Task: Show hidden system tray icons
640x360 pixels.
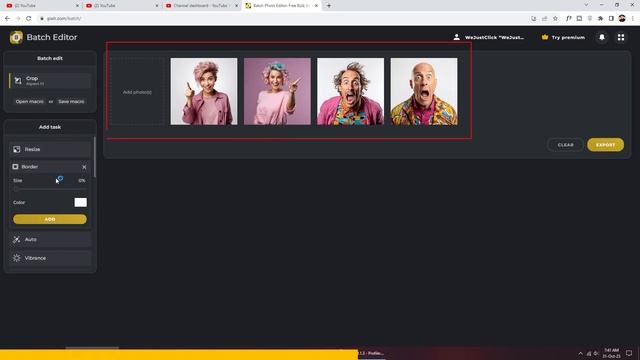Action: pos(580,353)
